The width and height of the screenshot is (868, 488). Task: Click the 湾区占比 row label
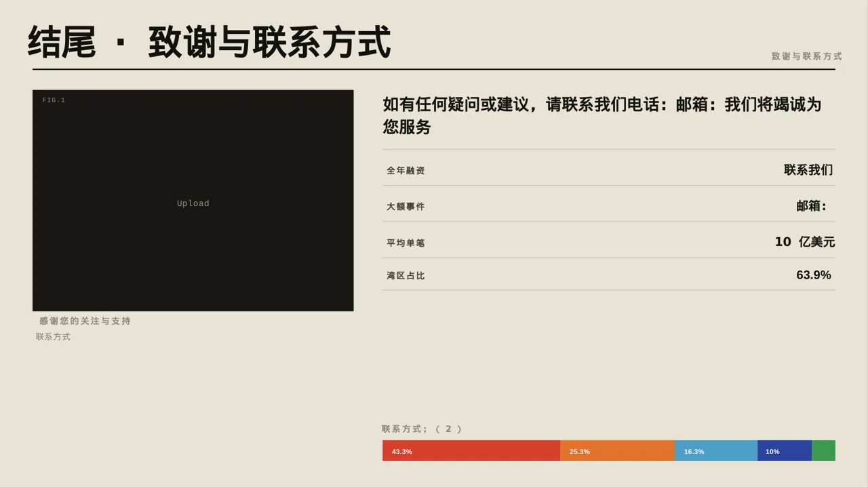(x=406, y=276)
